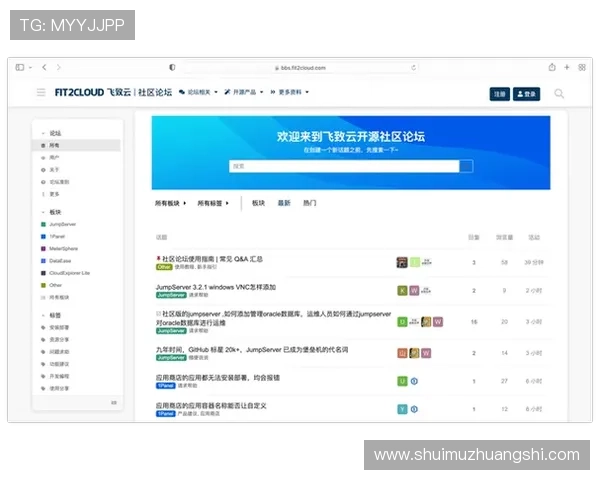Click the blue circular avatar in the last row
This screenshot has width=600, height=480.
(414, 409)
